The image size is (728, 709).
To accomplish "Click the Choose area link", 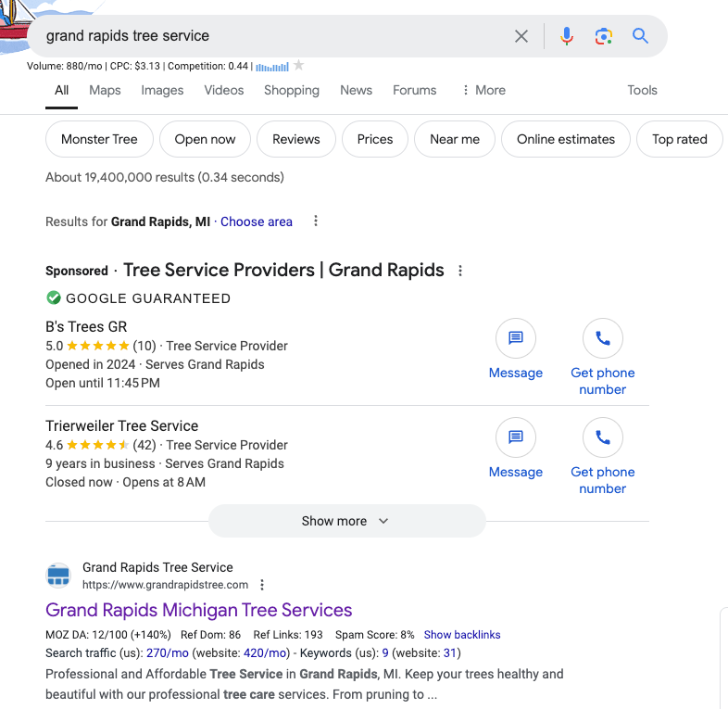I will pyautogui.click(x=257, y=222).
